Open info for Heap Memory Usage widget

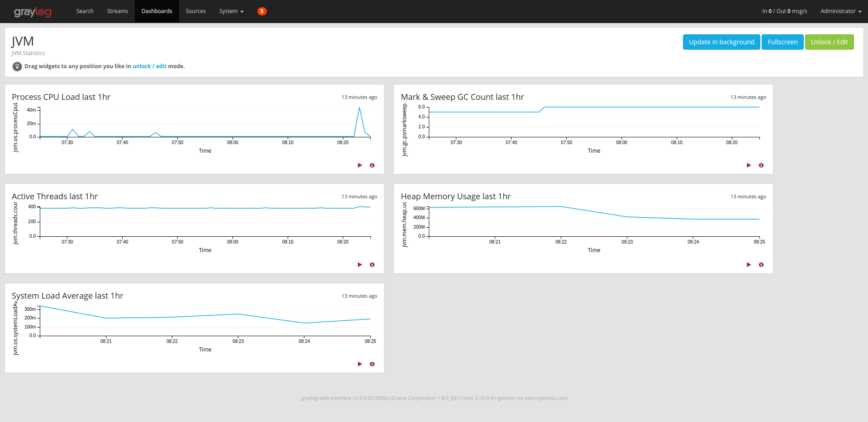761,264
